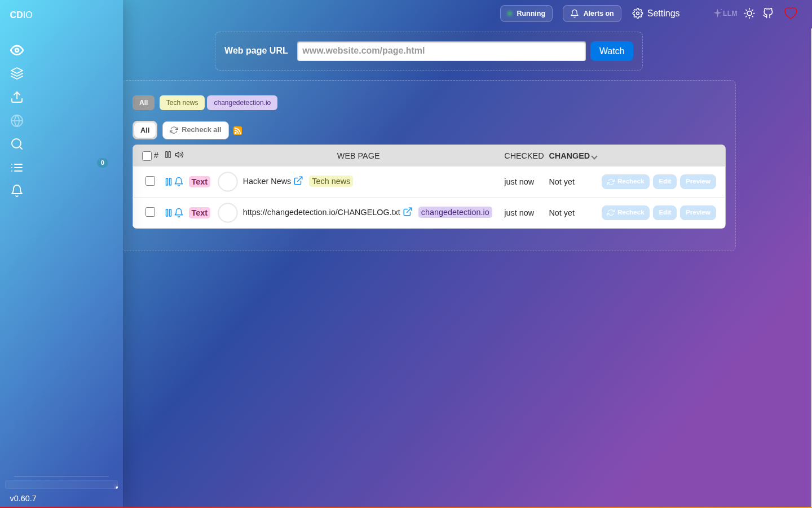The height and width of the screenshot is (508, 812).
Task: Sort by muted speaker column header icon
Action: click(179, 155)
